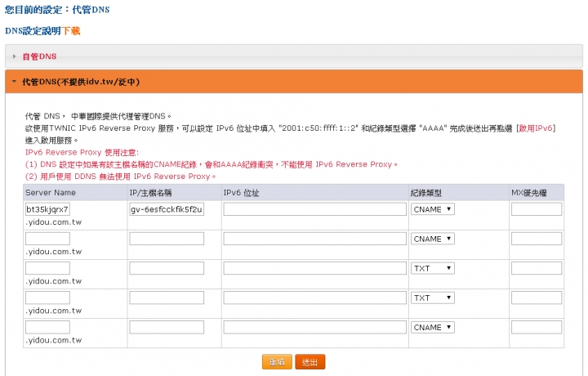Click fifth row MX優先權 field

pos(537,327)
